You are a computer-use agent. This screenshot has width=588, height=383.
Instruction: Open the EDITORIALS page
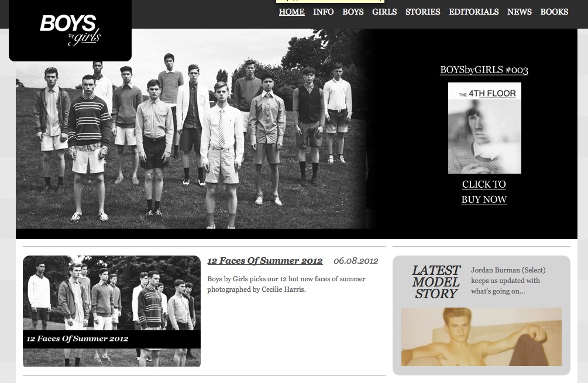click(474, 12)
